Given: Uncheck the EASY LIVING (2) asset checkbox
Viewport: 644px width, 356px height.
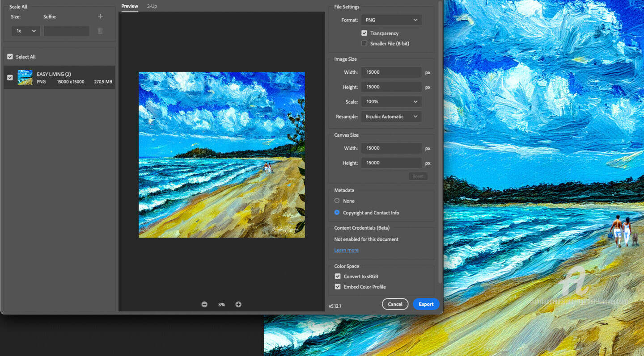Looking at the screenshot, I should (x=10, y=77).
